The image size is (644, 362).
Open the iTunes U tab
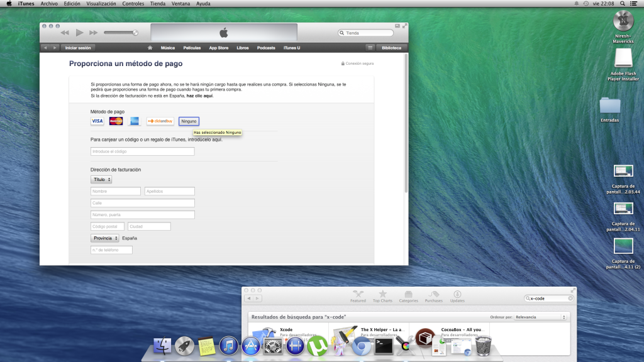292,48
